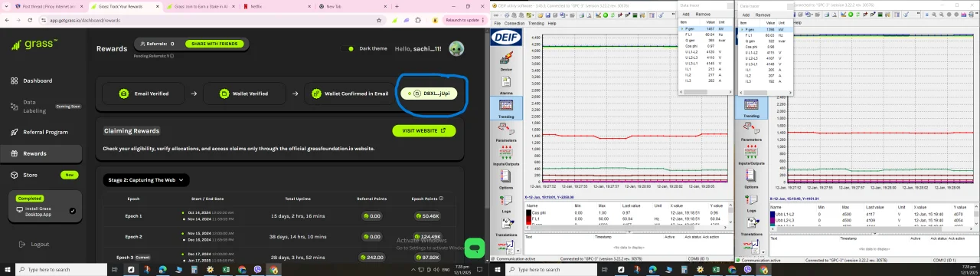The width and height of the screenshot is (980, 276).
Task: Open Trending menu in left DEIF window
Action: [x=536, y=24]
